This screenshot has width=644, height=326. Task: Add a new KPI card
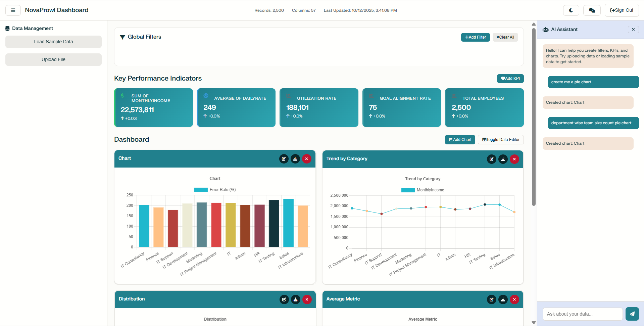[x=510, y=78]
